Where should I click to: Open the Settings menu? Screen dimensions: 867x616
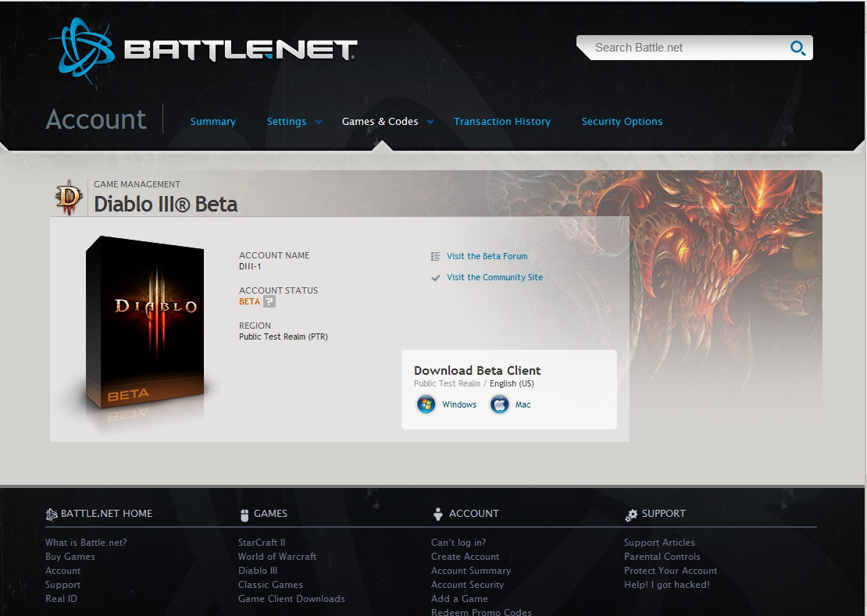coord(287,122)
